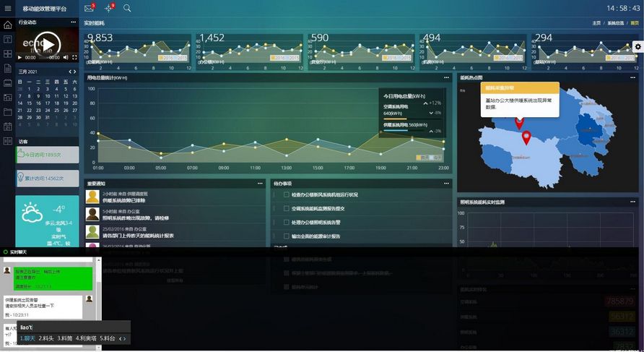Viewport: 644px width, 352px height.
Task: Open the document sidebar icon
Action: pyautogui.click(x=7, y=68)
